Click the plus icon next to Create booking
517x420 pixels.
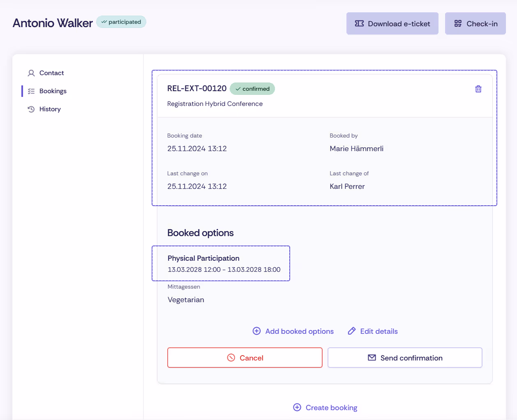coord(297,407)
